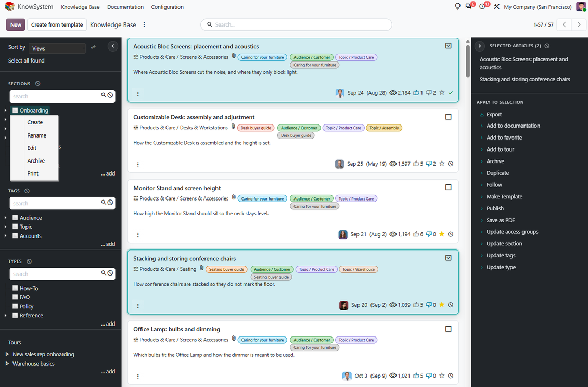The image size is (588, 387).
Task: Expand the New sales rep onboarding tour
Action: (x=7, y=354)
